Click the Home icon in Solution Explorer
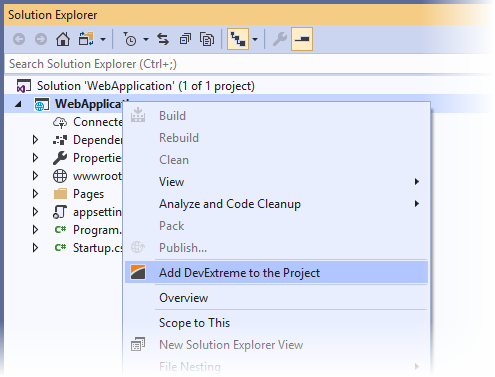 click(x=63, y=39)
